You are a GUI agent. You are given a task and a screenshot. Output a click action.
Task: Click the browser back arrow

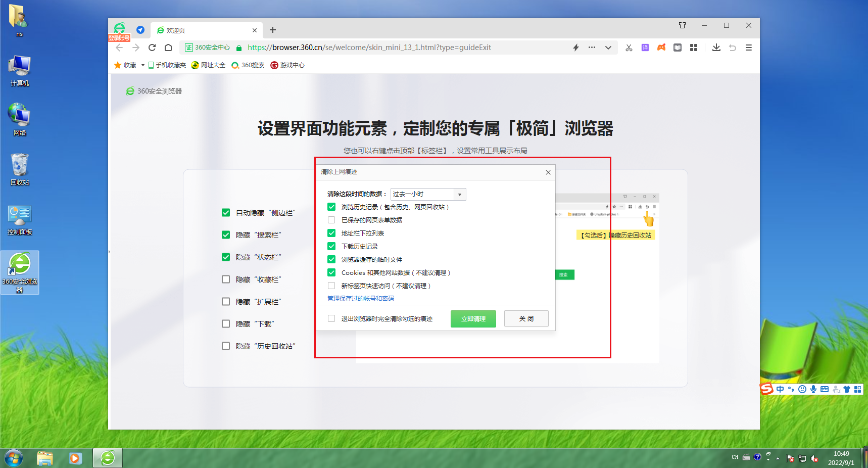point(119,48)
